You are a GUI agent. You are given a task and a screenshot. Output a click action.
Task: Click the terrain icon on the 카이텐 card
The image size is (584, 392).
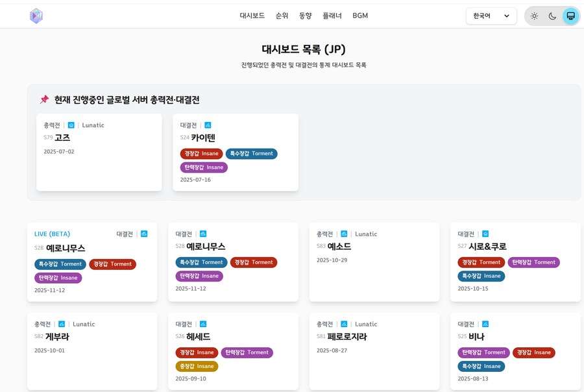tap(208, 125)
